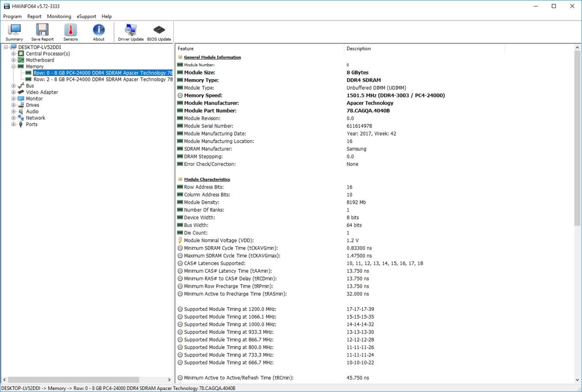Expand the Monitor tree node

(14, 99)
